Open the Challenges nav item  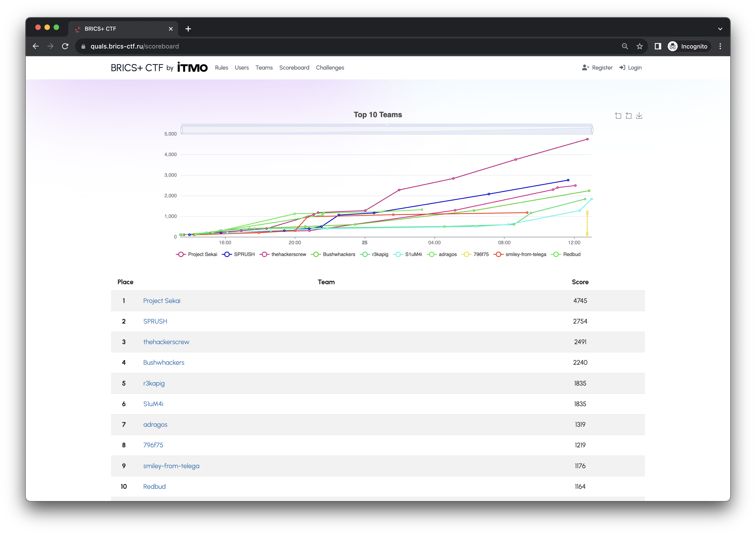coord(330,68)
